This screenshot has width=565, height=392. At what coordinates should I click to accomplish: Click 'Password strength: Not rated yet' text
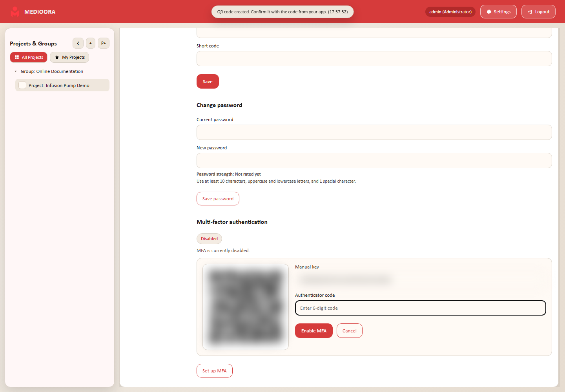(x=228, y=174)
